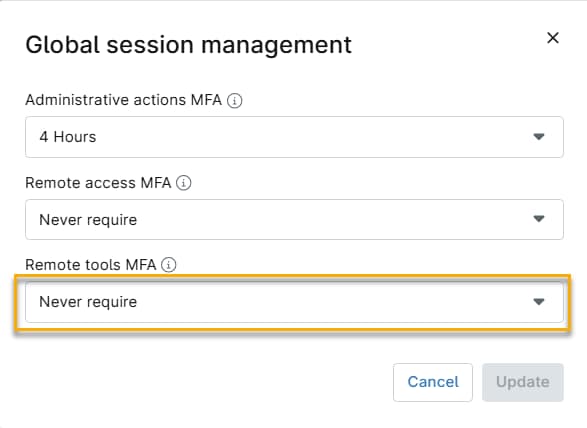Click the Remote access MFA label
Image resolution: width=587 pixels, height=428 pixels.
pos(98,183)
